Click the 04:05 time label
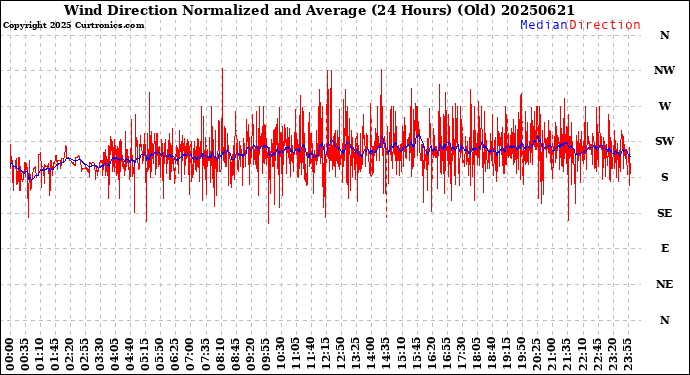The height and width of the screenshot is (375, 690). click(114, 354)
